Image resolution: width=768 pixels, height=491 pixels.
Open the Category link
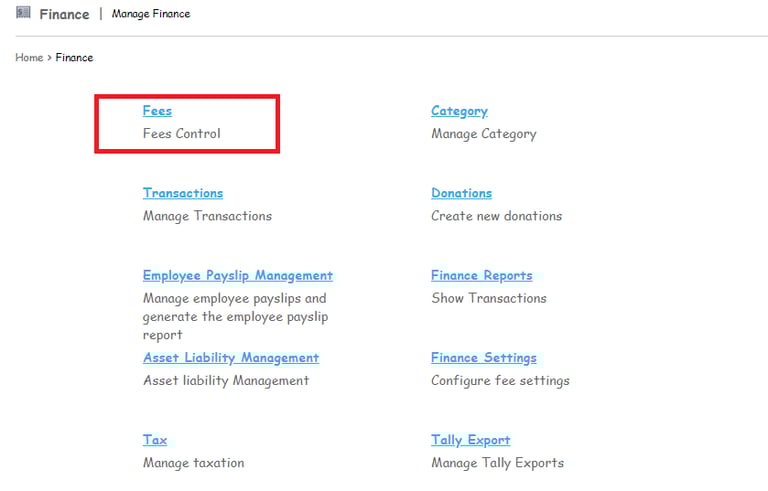[x=459, y=111]
